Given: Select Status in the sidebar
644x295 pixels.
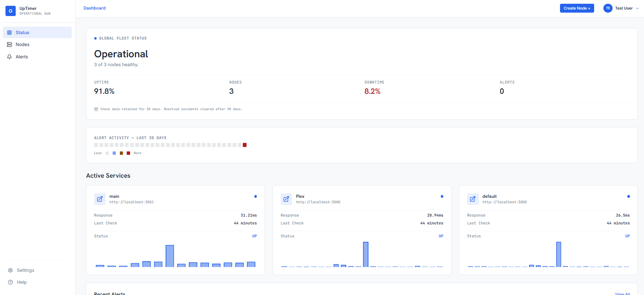Looking at the screenshot, I should click(x=37, y=32).
